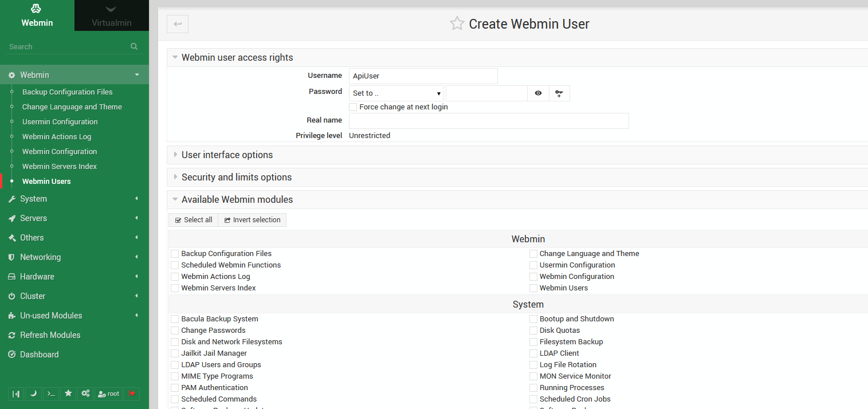Screen dimensions: 868x409
Task: Expand the Servers sidebar menu
Action: coord(74,218)
